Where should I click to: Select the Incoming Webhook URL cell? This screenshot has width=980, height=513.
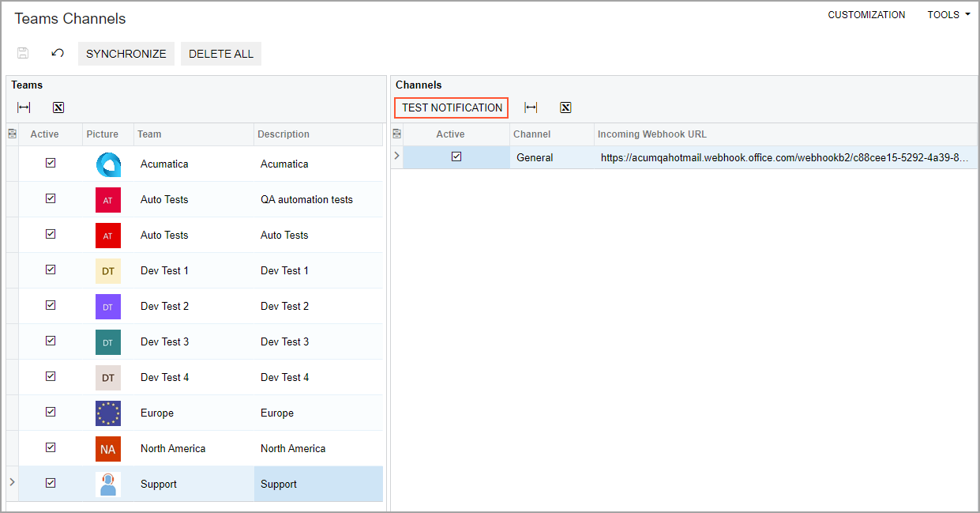(784, 157)
